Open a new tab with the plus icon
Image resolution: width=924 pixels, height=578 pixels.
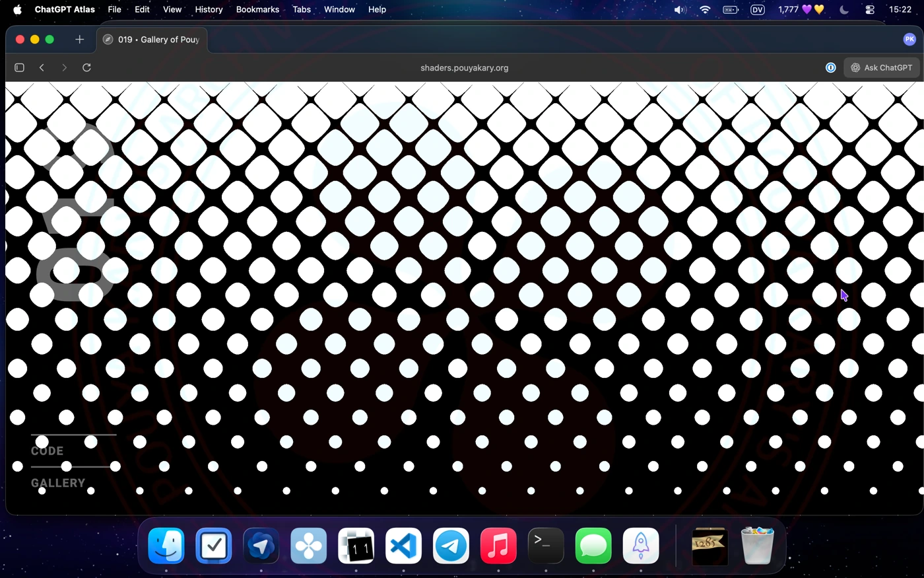pyautogui.click(x=79, y=40)
